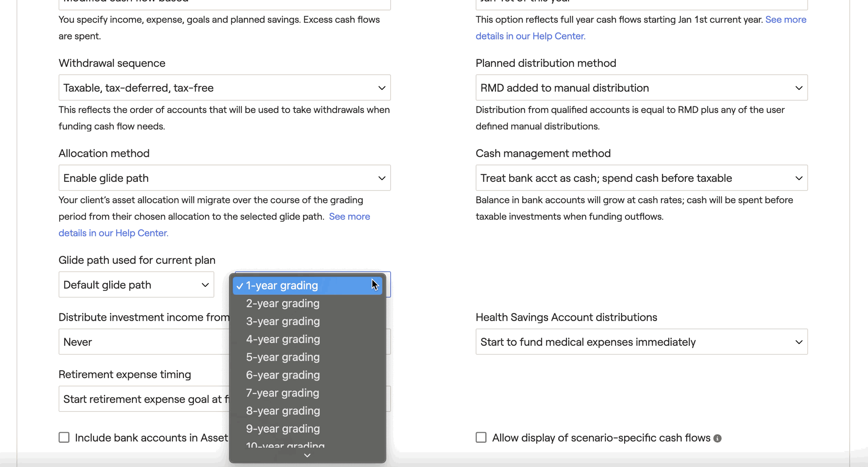868x467 pixels.
Task: Open Help Center link about full year cash flows
Action: pyautogui.click(x=641, y=28)
